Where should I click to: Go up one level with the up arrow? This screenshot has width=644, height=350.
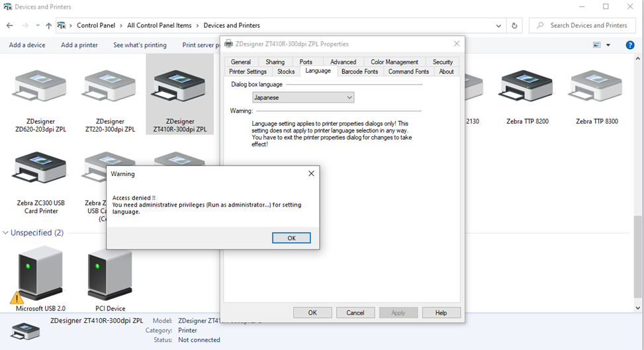[x=48, y=25]
